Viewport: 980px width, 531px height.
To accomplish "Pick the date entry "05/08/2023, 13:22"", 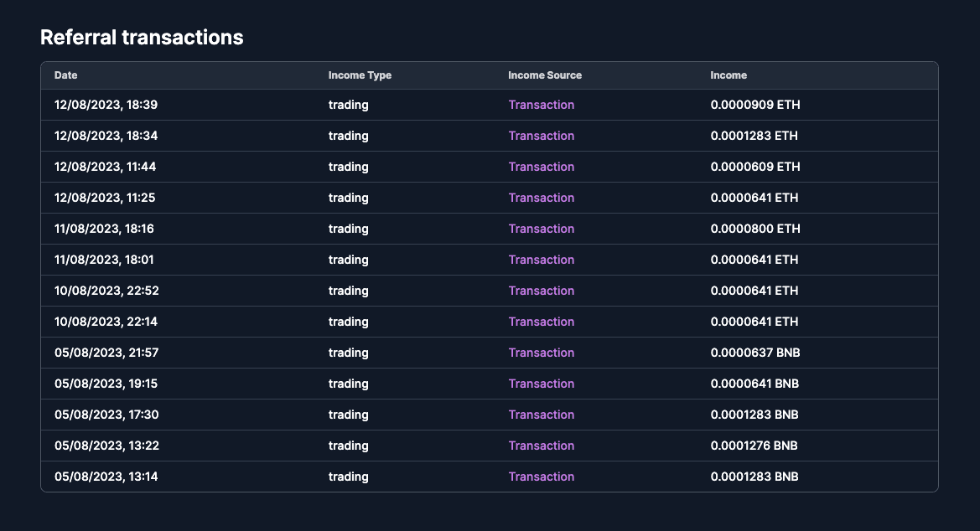I will pyautogui.click(x=106, y=446).
